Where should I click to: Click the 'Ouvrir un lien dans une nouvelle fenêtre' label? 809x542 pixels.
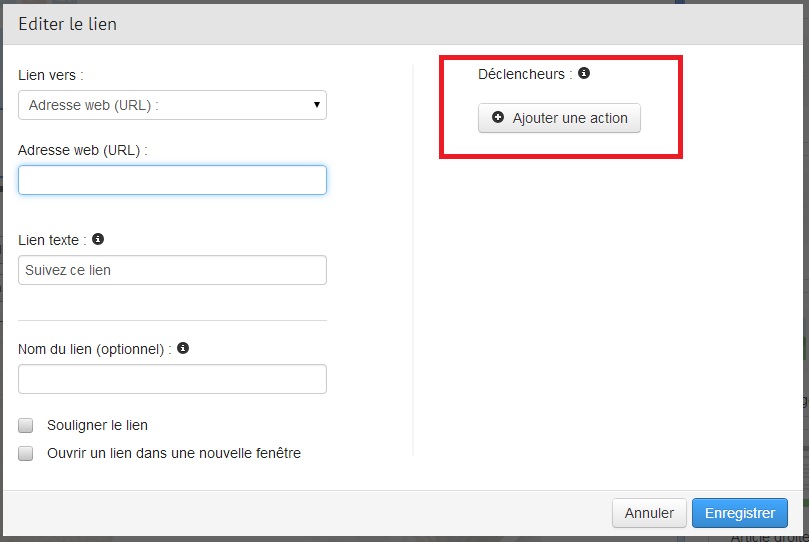pyautogui.click(x=174, y=453)
